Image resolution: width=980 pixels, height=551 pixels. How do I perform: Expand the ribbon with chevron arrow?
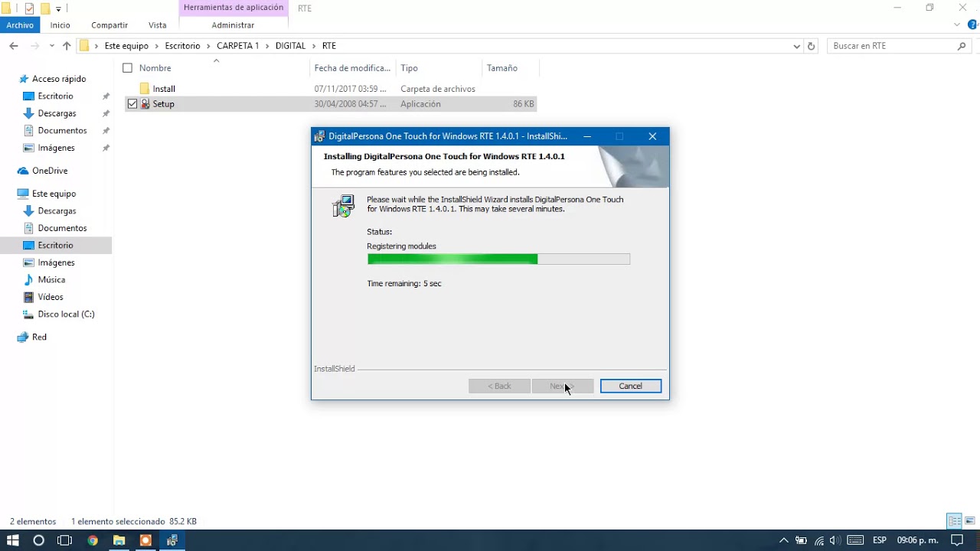pos(957,25)
